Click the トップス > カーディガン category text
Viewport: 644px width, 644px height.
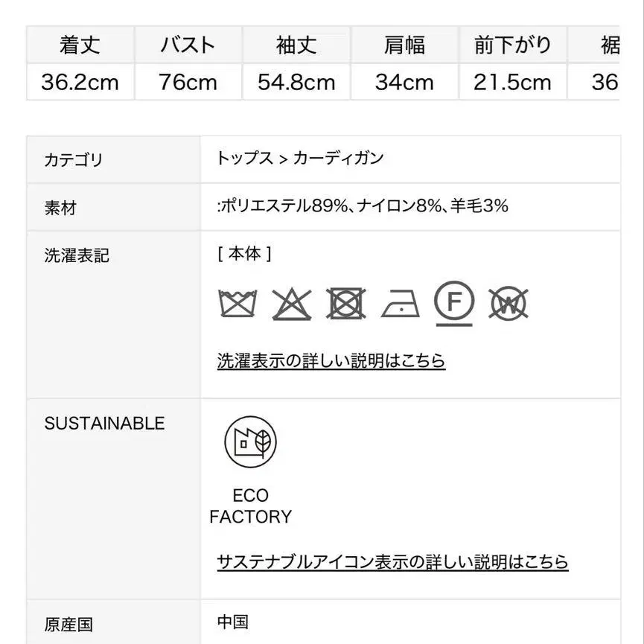(300, 159)
